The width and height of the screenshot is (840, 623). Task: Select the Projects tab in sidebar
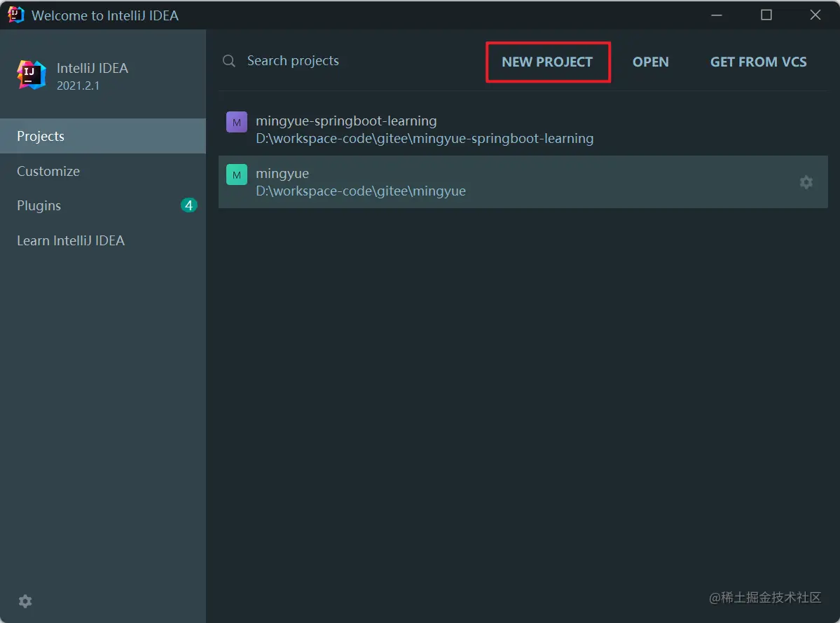pyautogui.click(x=103, y=136)
